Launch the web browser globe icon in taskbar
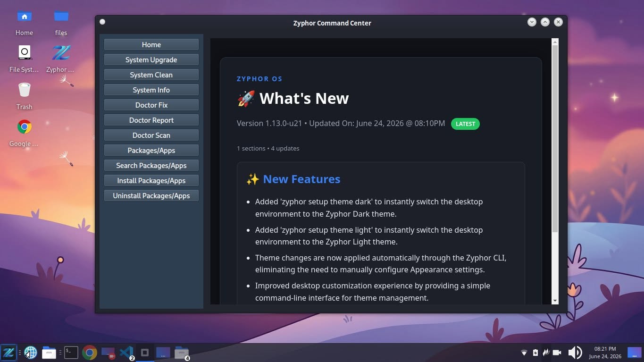 (31, 353)
